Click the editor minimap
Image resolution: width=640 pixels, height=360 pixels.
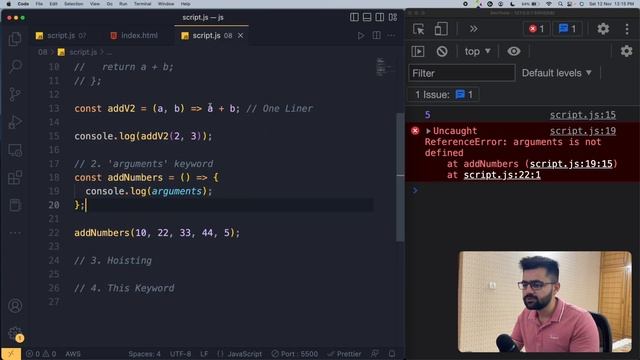384,68
